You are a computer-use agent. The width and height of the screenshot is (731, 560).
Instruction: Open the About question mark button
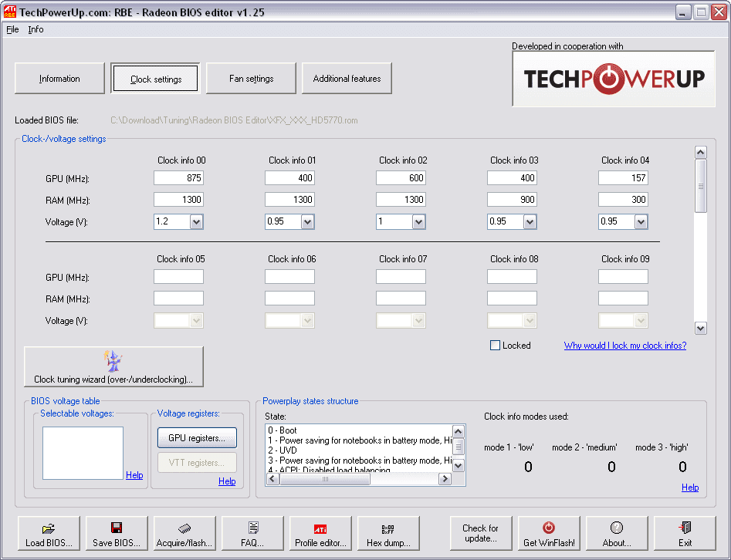pyautogui.click(x=617, y=533)
